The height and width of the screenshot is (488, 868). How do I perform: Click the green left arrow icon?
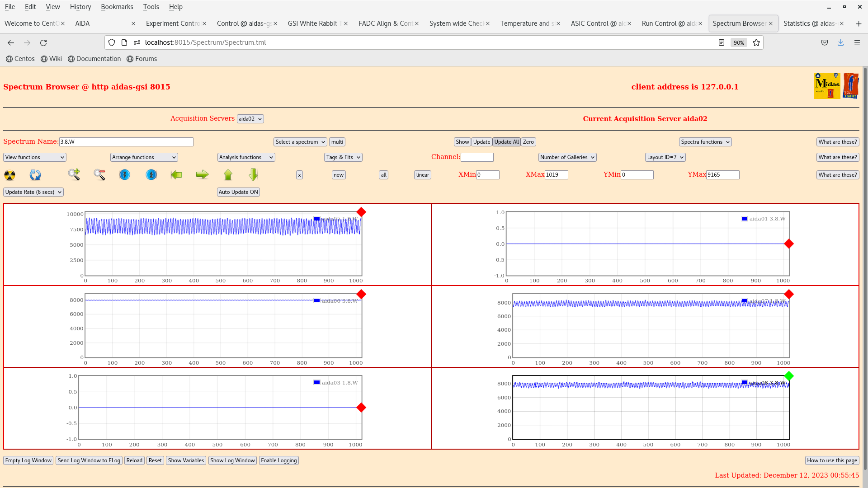[176, 175]
